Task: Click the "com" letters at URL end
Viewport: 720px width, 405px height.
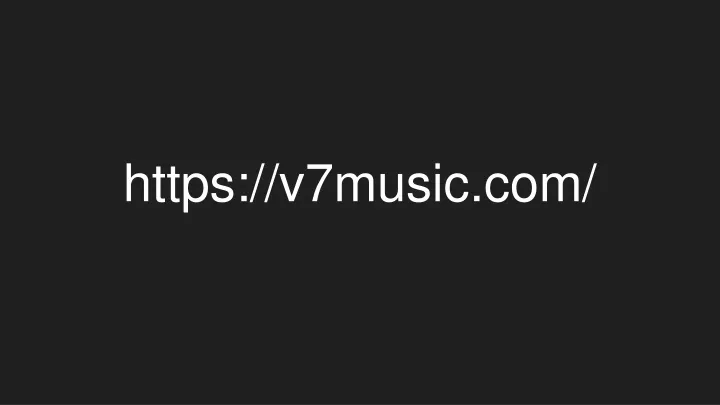Action: click(532, 188)
